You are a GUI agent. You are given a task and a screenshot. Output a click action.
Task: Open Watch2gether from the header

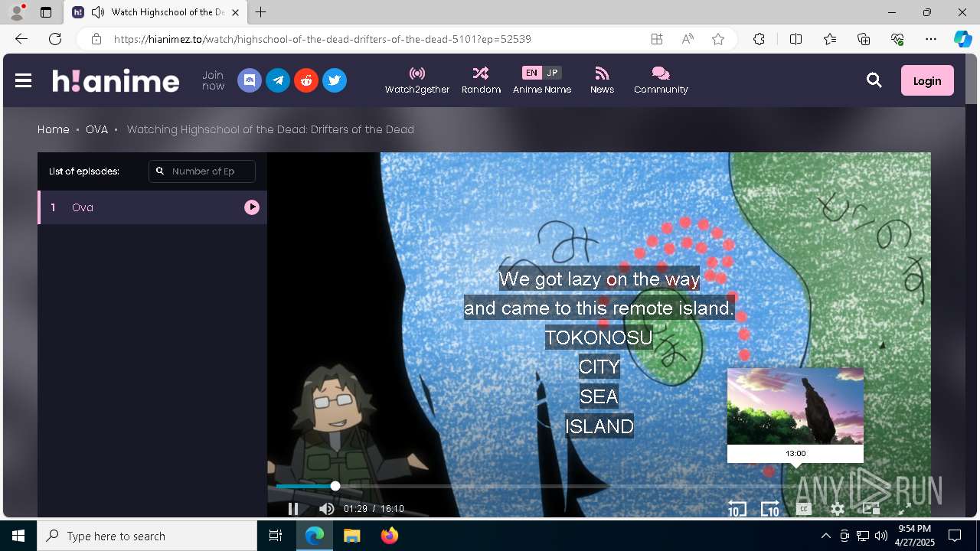[x=417, y=80]
